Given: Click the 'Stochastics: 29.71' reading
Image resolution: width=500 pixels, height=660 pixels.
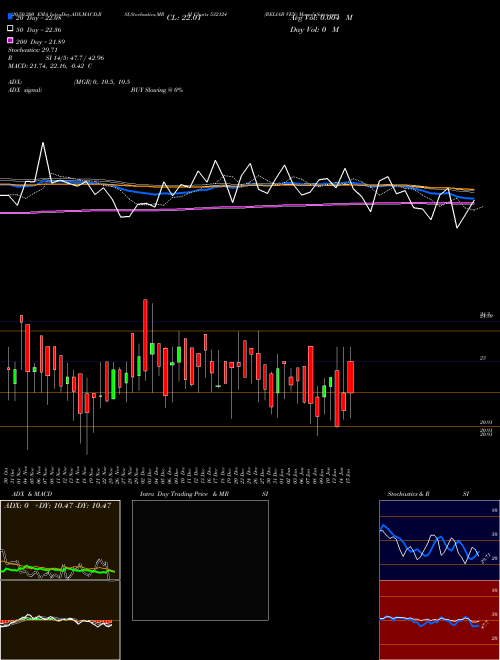Looking at the screenshot, I should click(32, 50).
